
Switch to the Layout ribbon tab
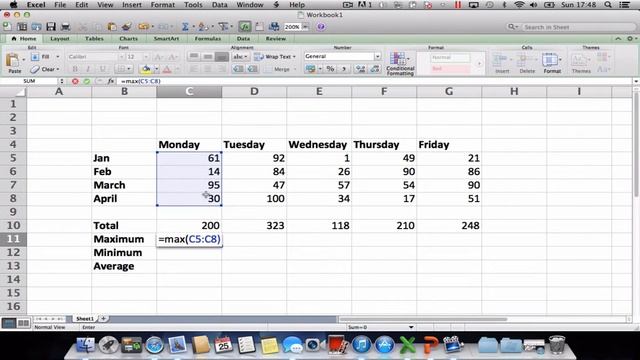[x=60, y=39]
